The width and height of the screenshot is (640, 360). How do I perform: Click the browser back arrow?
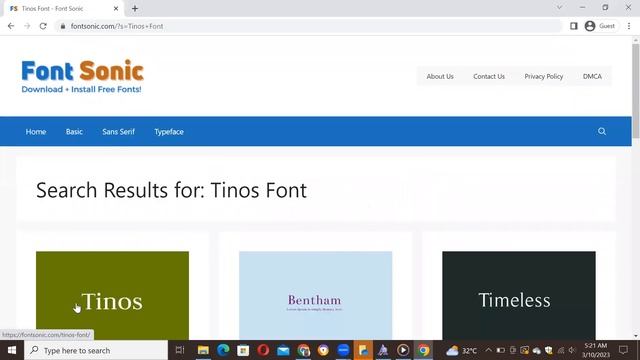click(x=11, y=26)
